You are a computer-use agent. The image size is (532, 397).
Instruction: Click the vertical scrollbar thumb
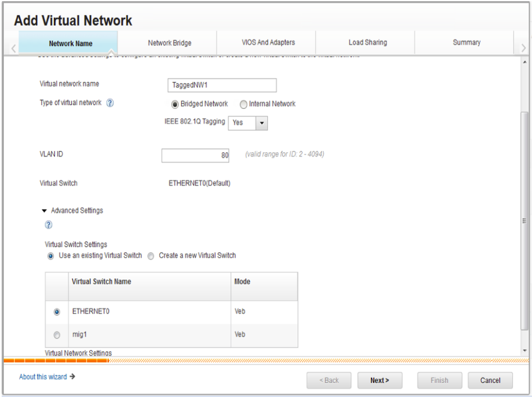pyautogui.click(x=525, y=221)
